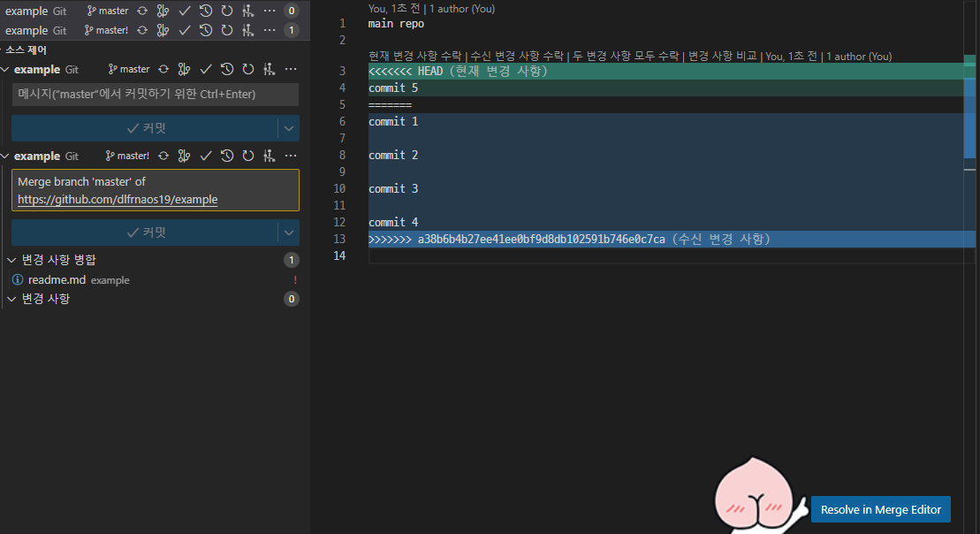The image size is (980, 534).
Task: Collapse the 소스 제어 panel header
Action: point(25,50)
